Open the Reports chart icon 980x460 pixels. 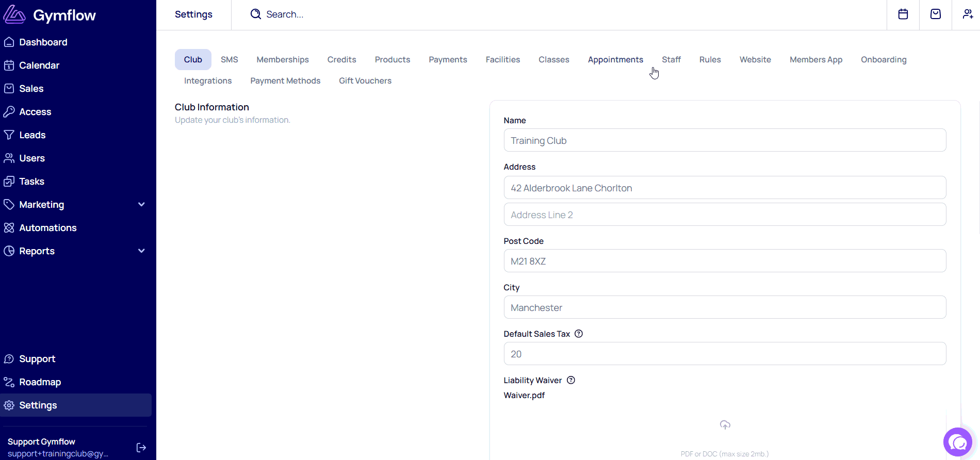pyautogui.click(x=9, y=251)
